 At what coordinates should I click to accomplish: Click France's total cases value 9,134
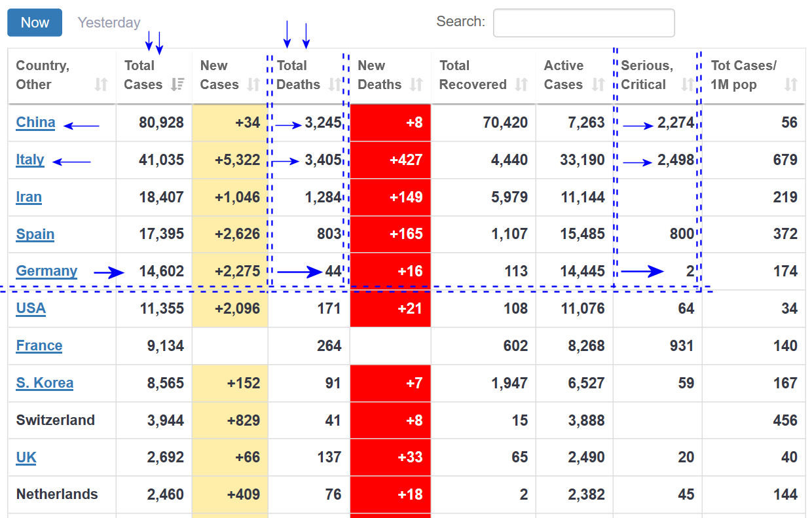click(166, 346)
